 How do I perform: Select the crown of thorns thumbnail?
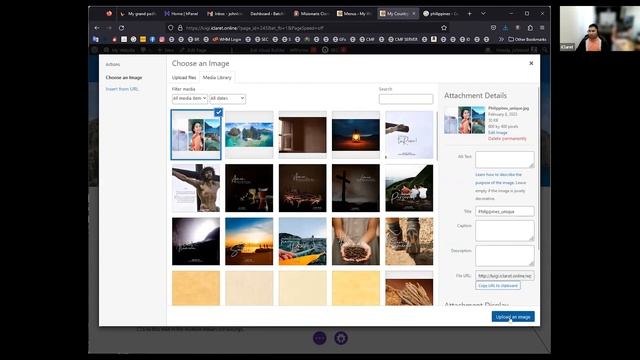(302, 188)
